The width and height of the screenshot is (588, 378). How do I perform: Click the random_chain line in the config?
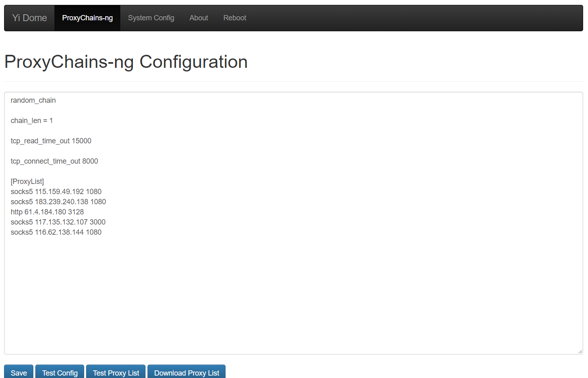click(x=33, y=100)
